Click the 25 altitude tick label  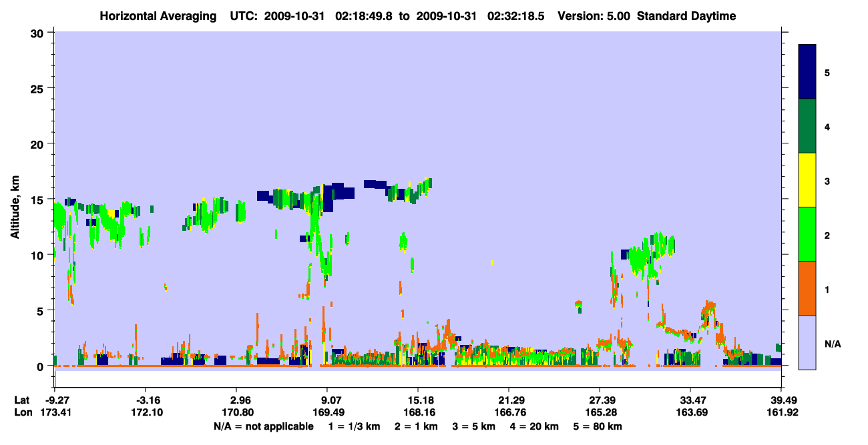click(x=39, y=88)
